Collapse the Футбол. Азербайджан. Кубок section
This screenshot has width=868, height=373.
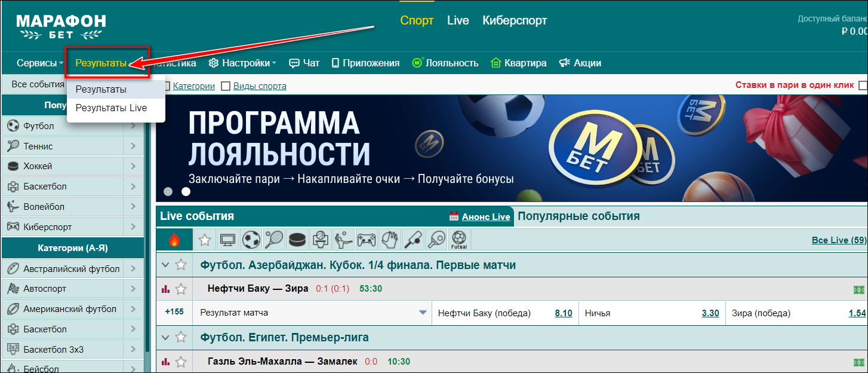[165, 264]
